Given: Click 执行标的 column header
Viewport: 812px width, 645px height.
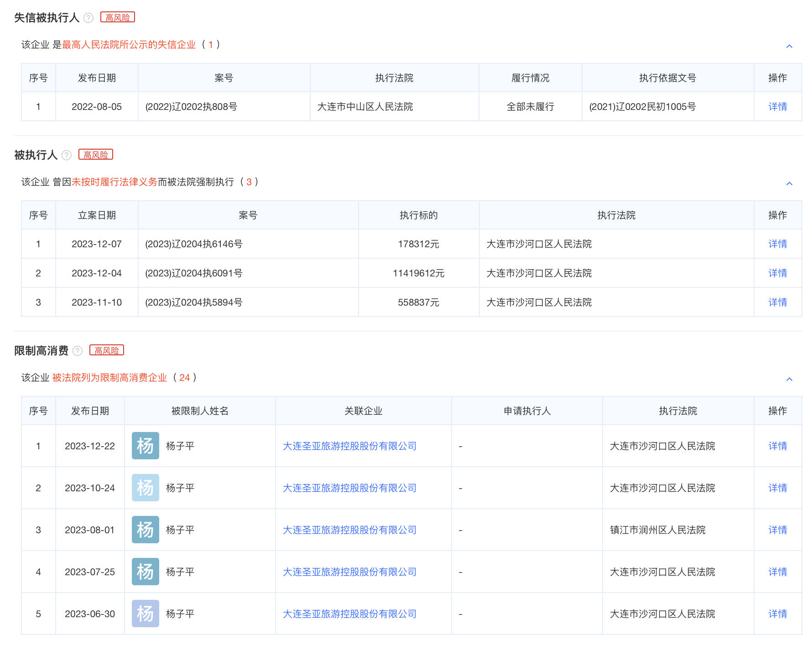Looking at the screenshot, I should (419, 215).
